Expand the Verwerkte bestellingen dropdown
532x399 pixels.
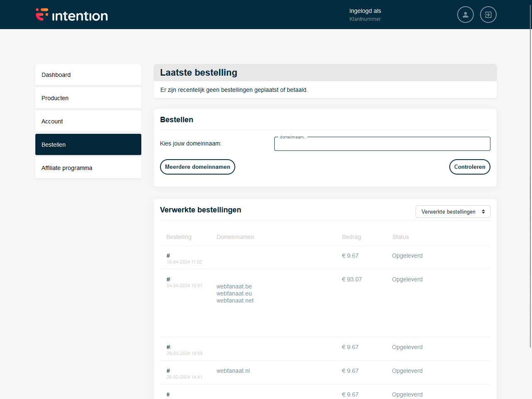pyautogui.click(x=453, y=212)
